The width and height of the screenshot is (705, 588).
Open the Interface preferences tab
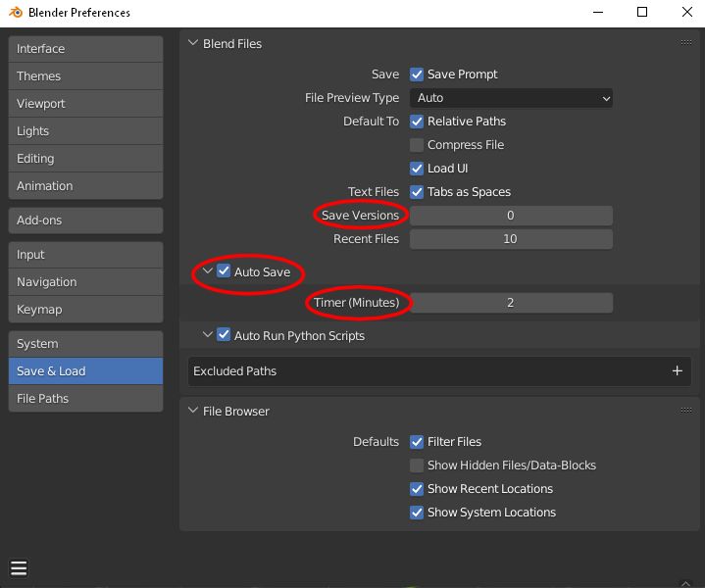(85, 49)
